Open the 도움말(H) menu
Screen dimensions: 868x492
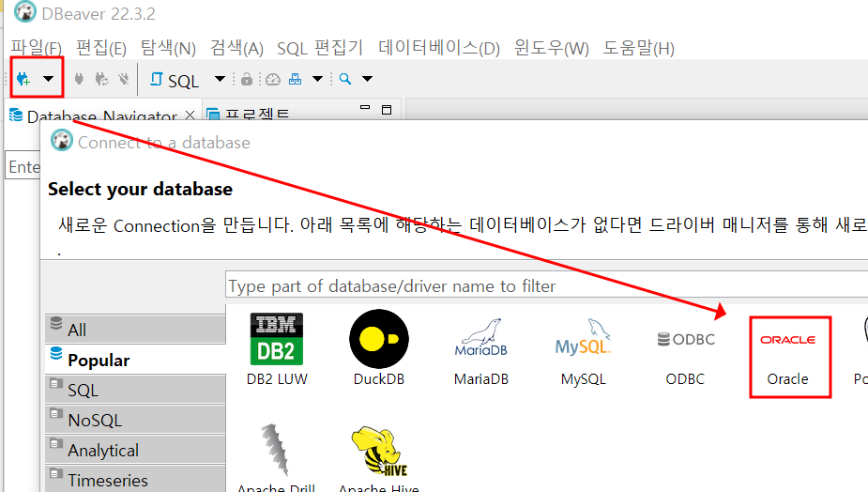click(638, 48)
